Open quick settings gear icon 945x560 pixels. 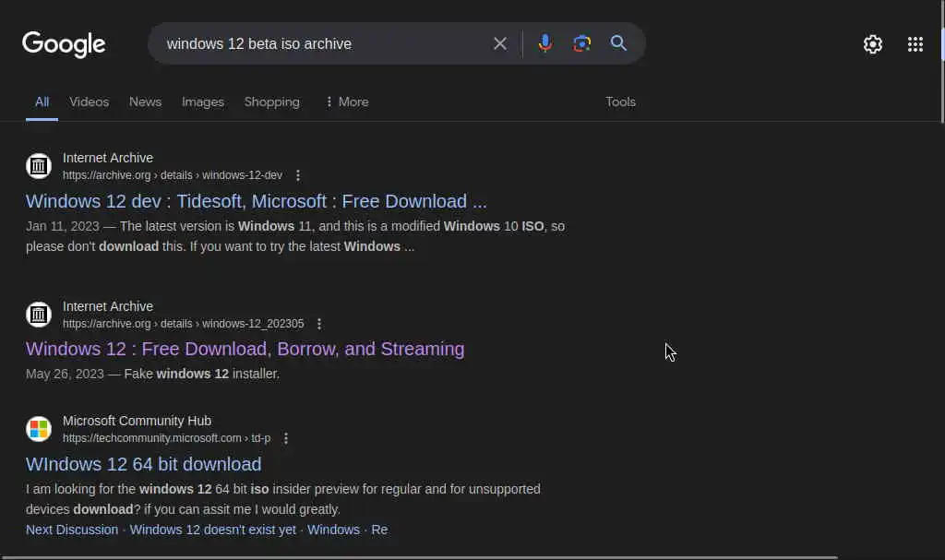click(873, 44)
